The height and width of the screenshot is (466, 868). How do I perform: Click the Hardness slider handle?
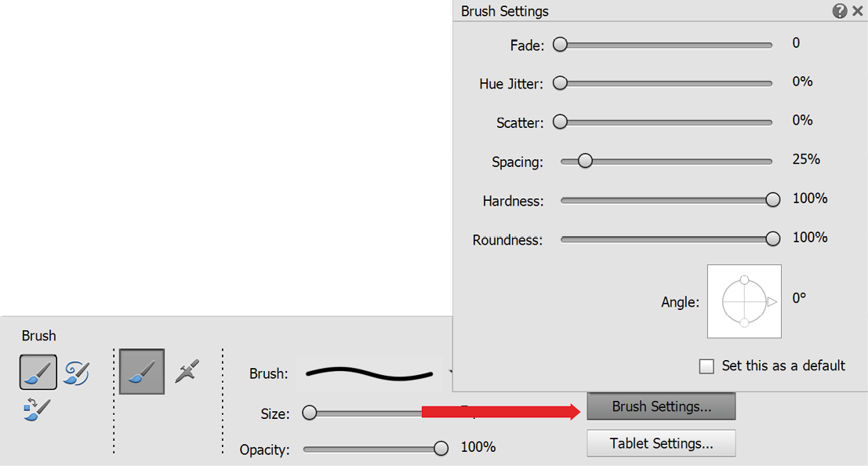[773, 199]
